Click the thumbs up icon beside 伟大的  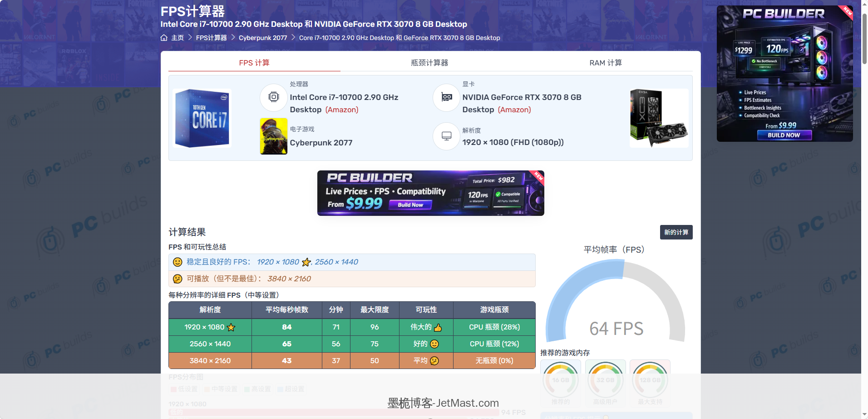(438, 327)
